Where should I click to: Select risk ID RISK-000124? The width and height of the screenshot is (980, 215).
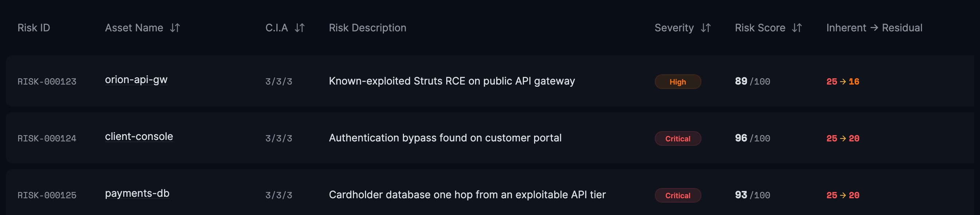click(47, 138)
